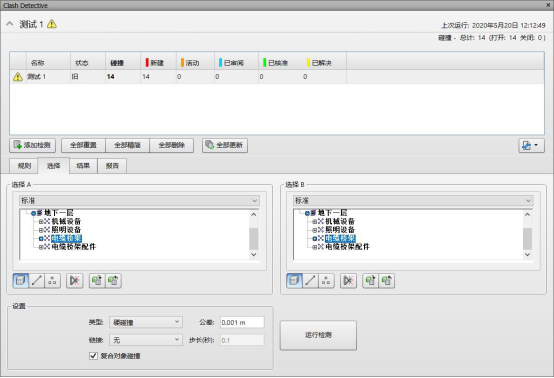Select 照明设备 in Selection A tree
This screenshot has width=554, height=378.
coord(66,230)
